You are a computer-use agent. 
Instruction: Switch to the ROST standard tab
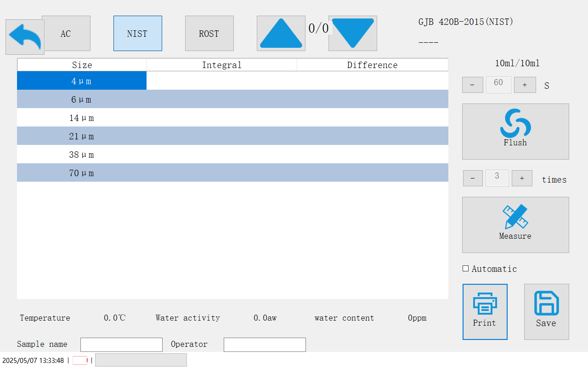click(209, 34)
